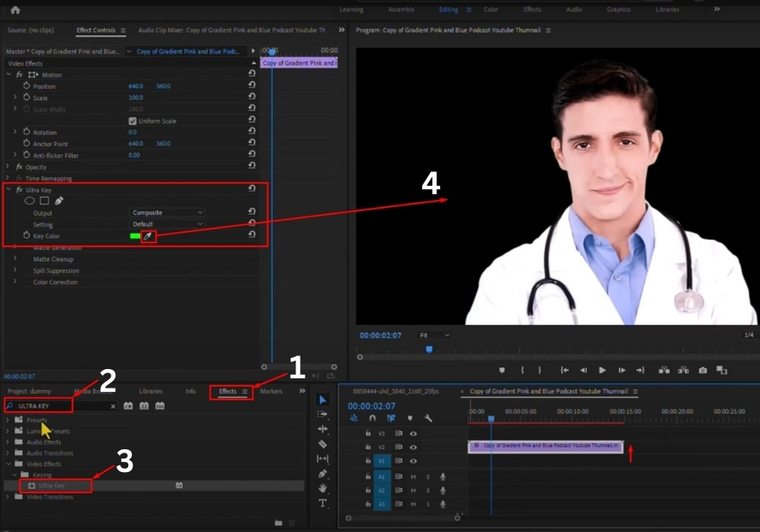Switch to the Effects panel tab
This screenshot has height=532, width=760.
tap(228, 392)
